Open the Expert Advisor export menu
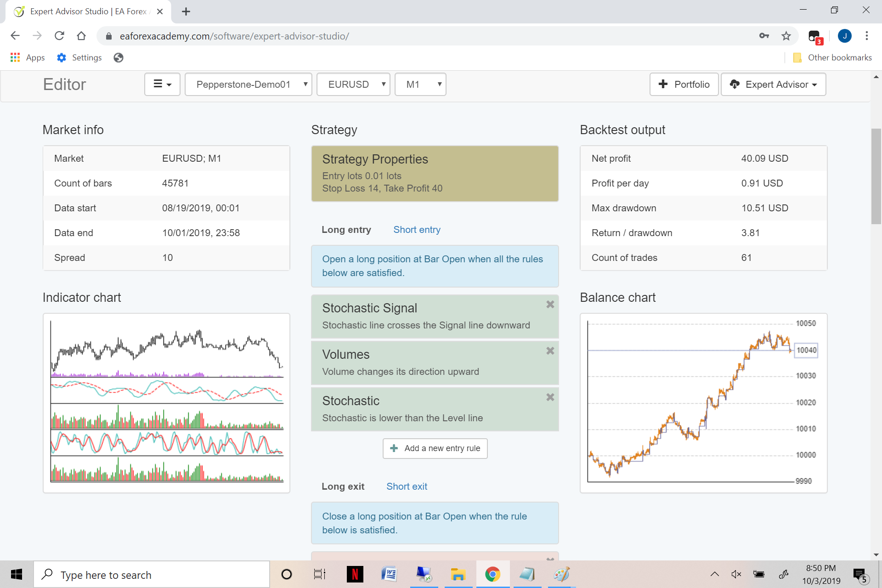This screenshot has height=588, width=882. pos(774,85)
